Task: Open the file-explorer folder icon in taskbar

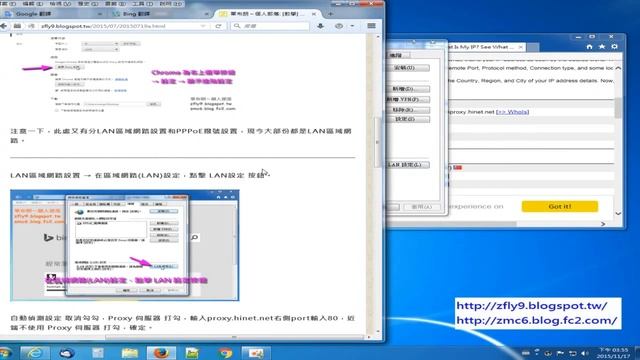Action: point(129,353)
